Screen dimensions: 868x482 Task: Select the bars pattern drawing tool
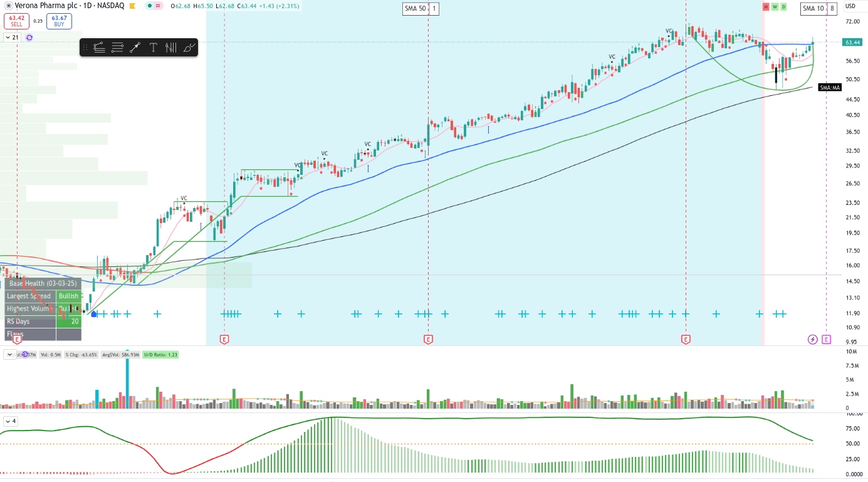(x=171, y=47)
